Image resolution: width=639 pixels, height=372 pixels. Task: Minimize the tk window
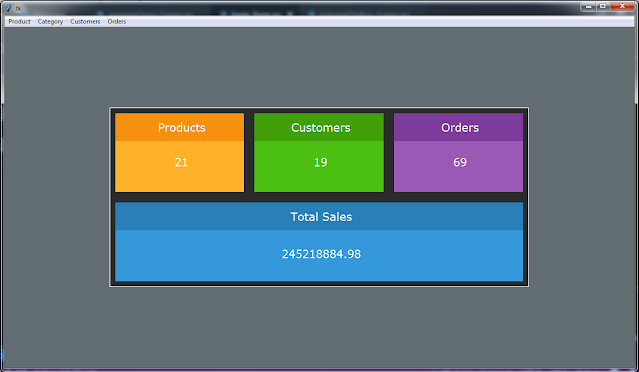[x=588, y=7]
